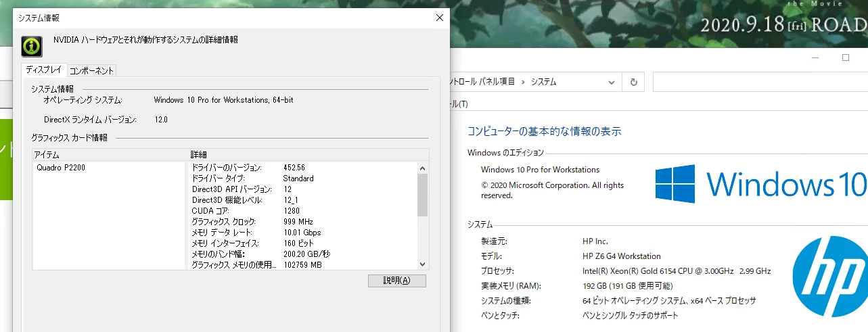868x332 pixels.
Task: Open the ツール(T) menu in System window
Action: [459, 104]
